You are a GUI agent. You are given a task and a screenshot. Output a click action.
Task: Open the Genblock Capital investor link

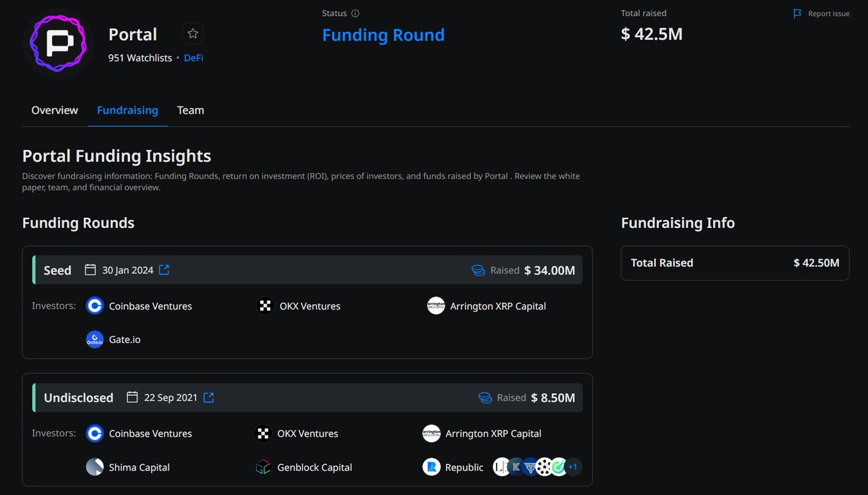coord(315,467)
